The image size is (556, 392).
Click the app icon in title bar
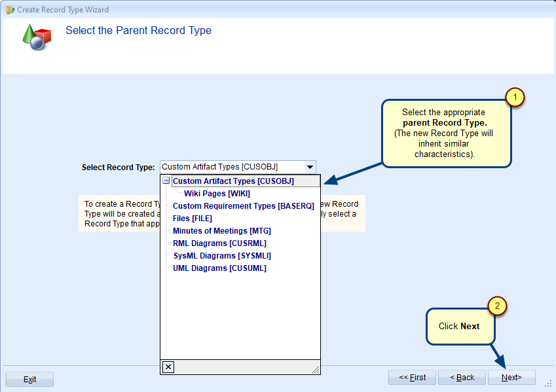click(x=10, y=10)
